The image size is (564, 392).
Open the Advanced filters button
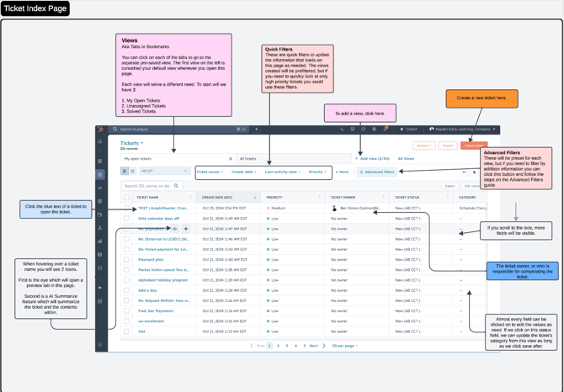point(376,172)
